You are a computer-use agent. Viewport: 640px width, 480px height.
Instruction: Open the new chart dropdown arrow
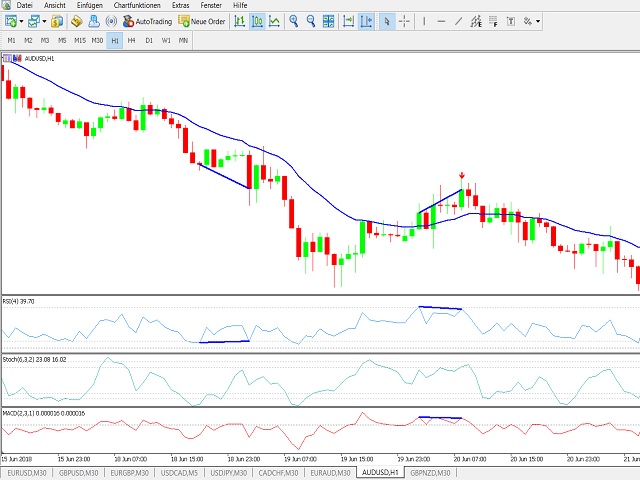click(x=21, y=21)
